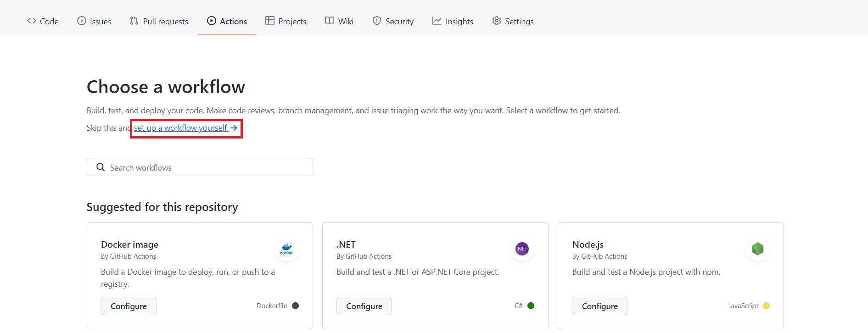868x333 pixels.
Task: Focus the Search workflows input field
Action: coord(200,167)
